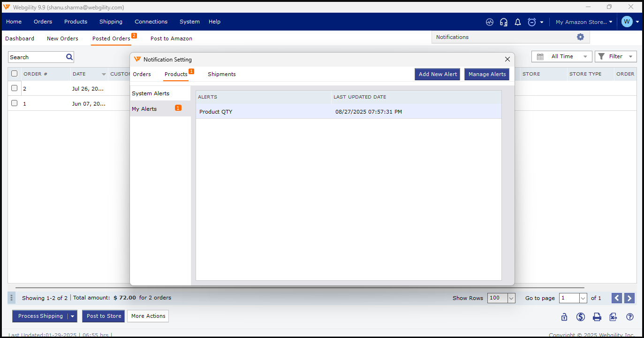
Task: Toggle the select-all orders header checkbox
Action: click(15, 74)
